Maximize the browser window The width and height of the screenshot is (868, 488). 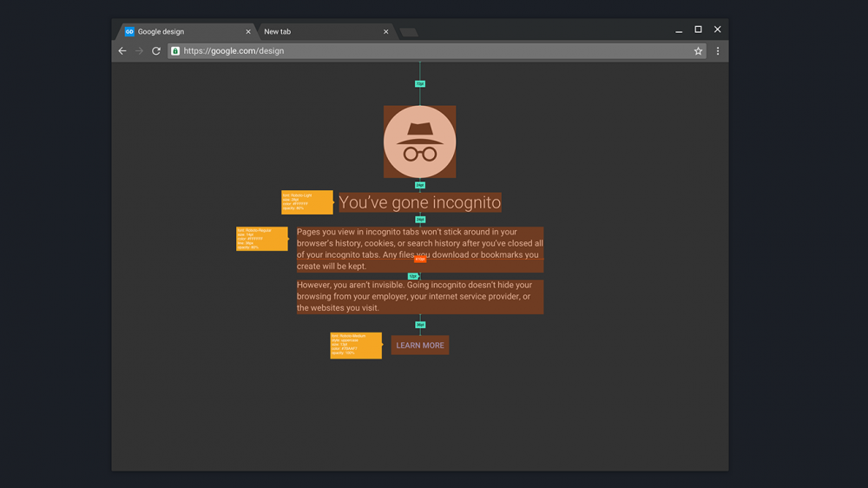[x=698, y=30]
